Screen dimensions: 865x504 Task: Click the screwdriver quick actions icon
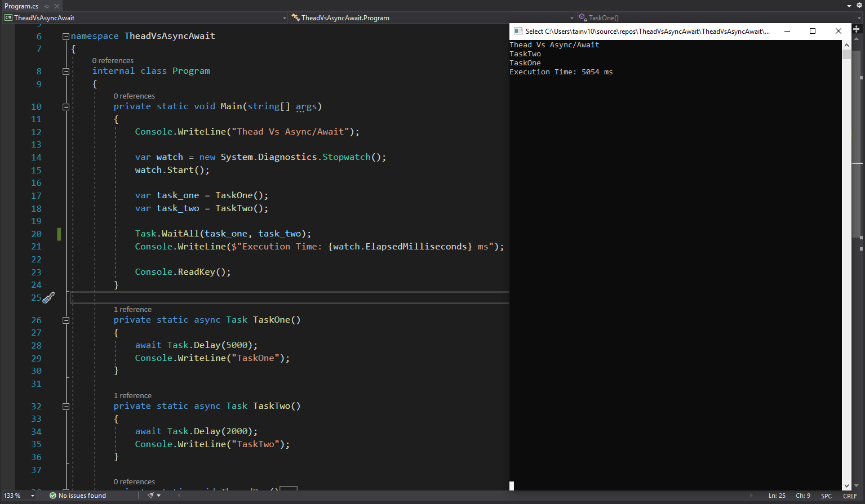tap(49, 297)
